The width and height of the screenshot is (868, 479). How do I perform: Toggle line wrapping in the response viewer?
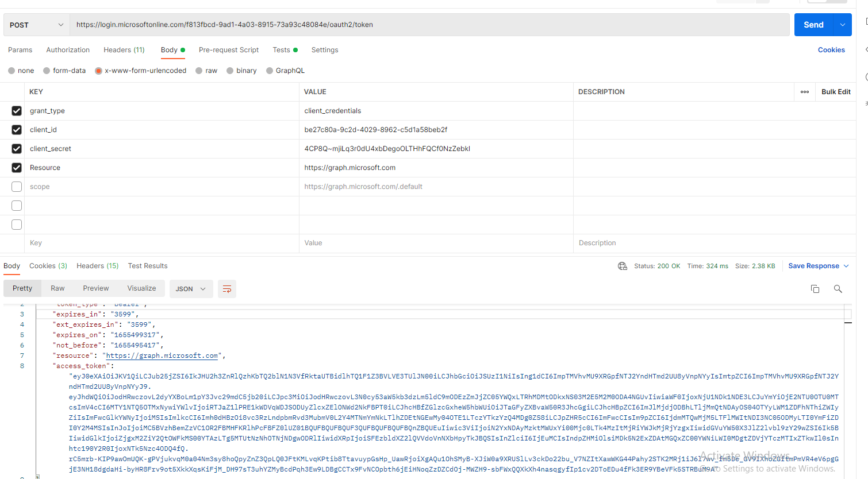(x=226, y=289)
